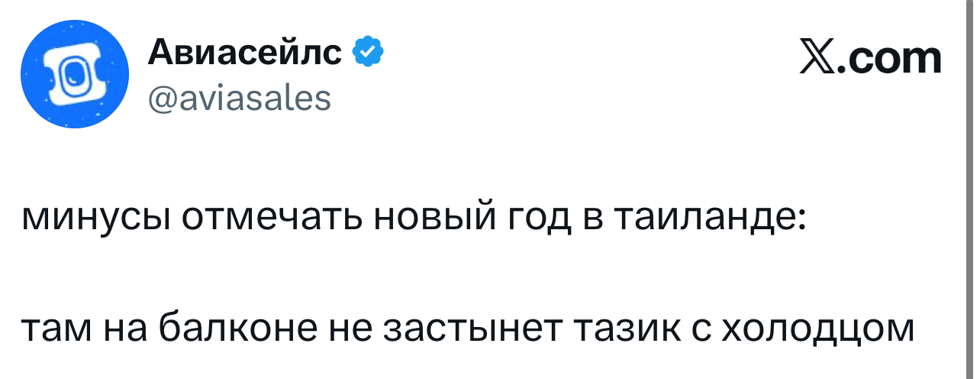Viewport: 980px width, 379px height.
Task: Click the word "таиланде:" in the tweet
Action: click(708, 221)
